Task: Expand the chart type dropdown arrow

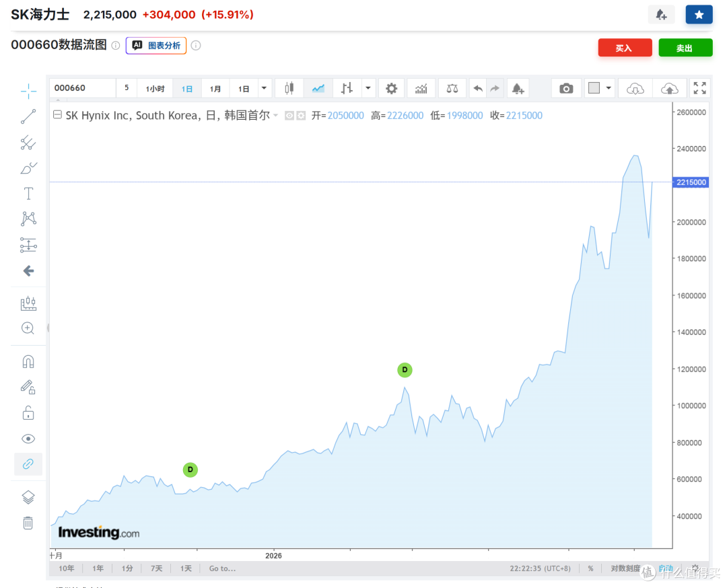Action: pyautogui.click(x=368, y=88)
